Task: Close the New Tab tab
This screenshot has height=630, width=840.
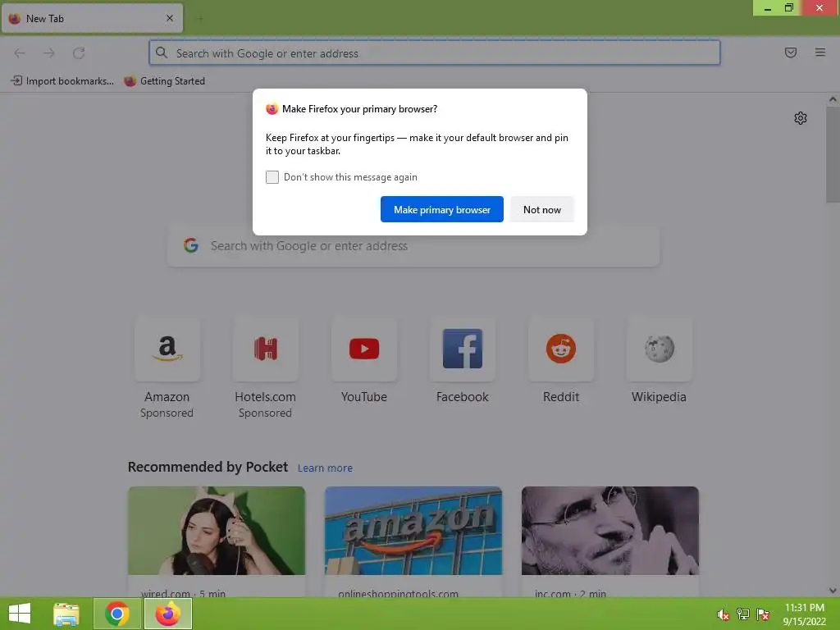Action: pyautogui.click(x=170, y=18)
